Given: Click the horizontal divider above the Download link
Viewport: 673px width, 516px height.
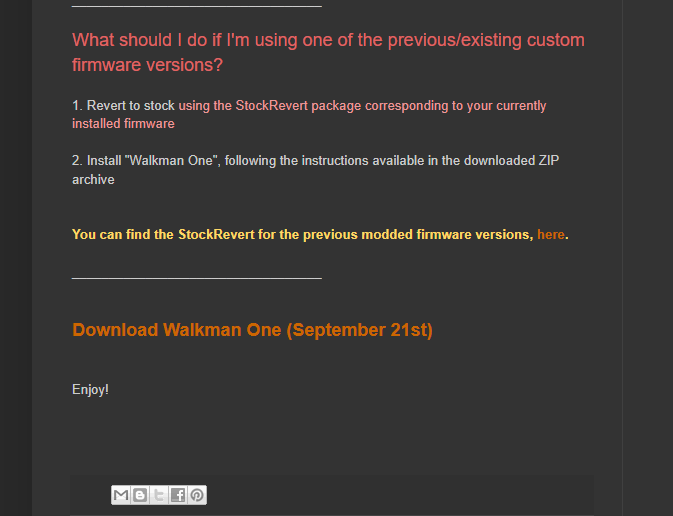Looking at the screenshot, I should tap(197, 279).
